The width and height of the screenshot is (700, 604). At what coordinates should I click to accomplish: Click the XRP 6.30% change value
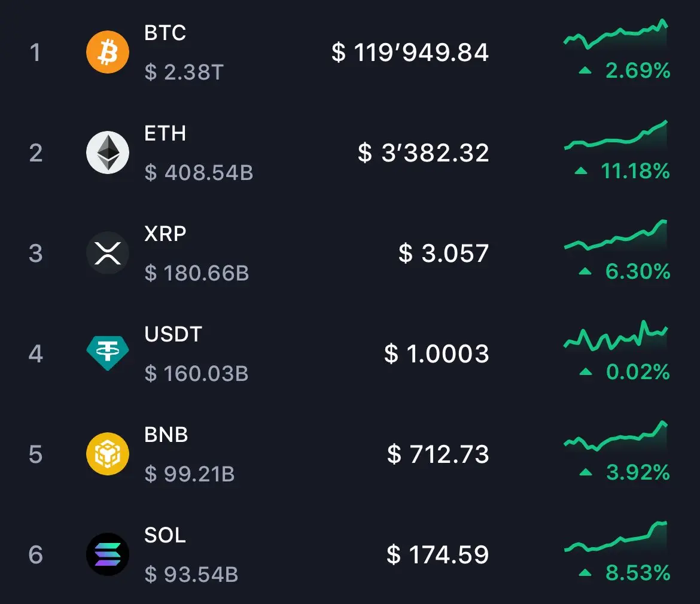[638, 272]
